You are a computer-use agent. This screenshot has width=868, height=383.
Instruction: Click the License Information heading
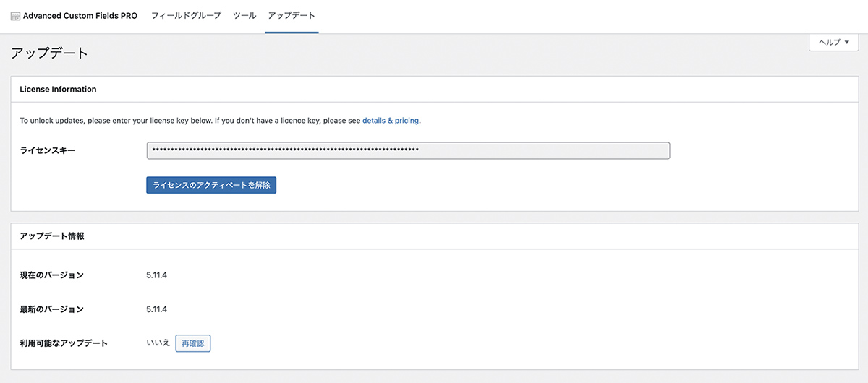[x=58, y=90]
